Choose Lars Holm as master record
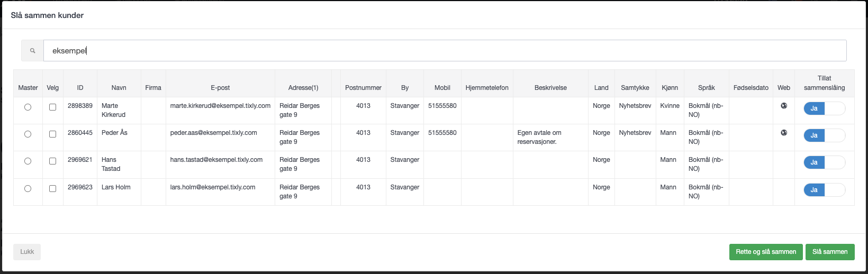Screen dimensions: 868x274 28,189
